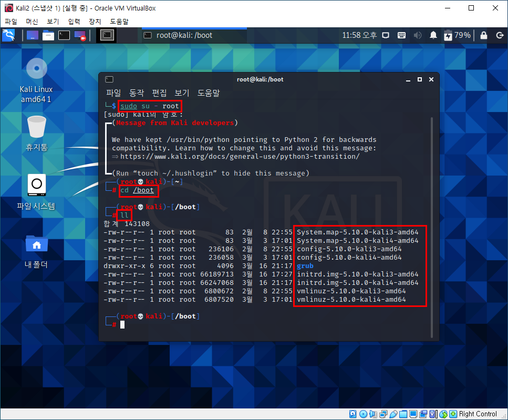
Task: Click the optical disc status icon
Action: click(364, 414)
